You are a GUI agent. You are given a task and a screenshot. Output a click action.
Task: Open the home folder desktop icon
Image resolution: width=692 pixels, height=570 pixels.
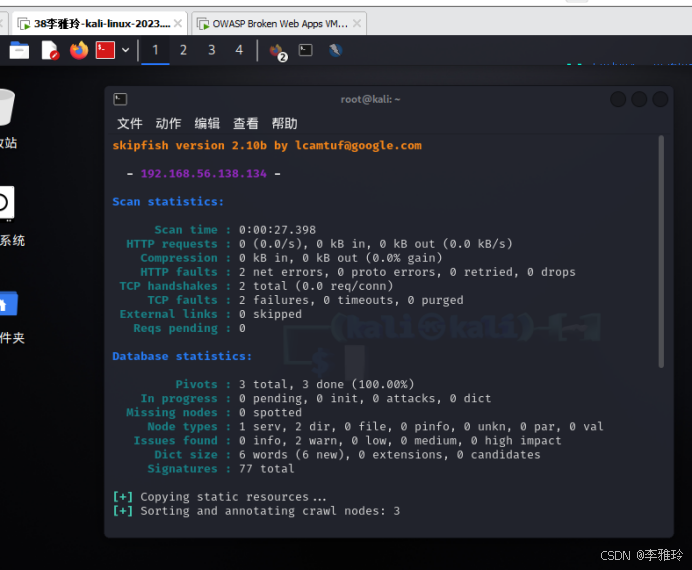tap(8, 304)
